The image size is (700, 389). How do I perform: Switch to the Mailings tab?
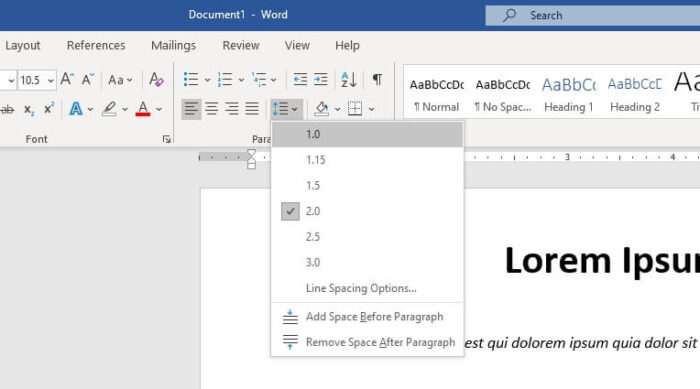(x=173, y=46)
